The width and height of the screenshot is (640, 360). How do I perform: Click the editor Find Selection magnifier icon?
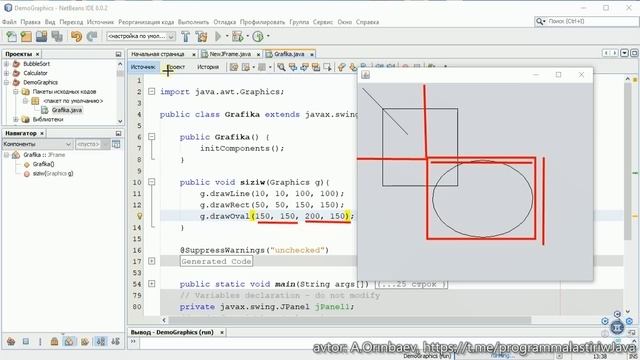(281, 67)
